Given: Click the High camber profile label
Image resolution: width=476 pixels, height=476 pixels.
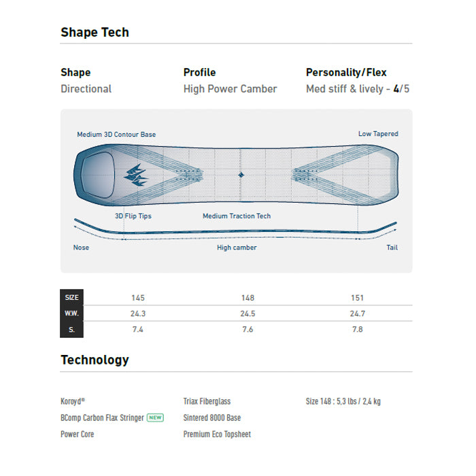Looking at the screenshot, I should (237, 248).
